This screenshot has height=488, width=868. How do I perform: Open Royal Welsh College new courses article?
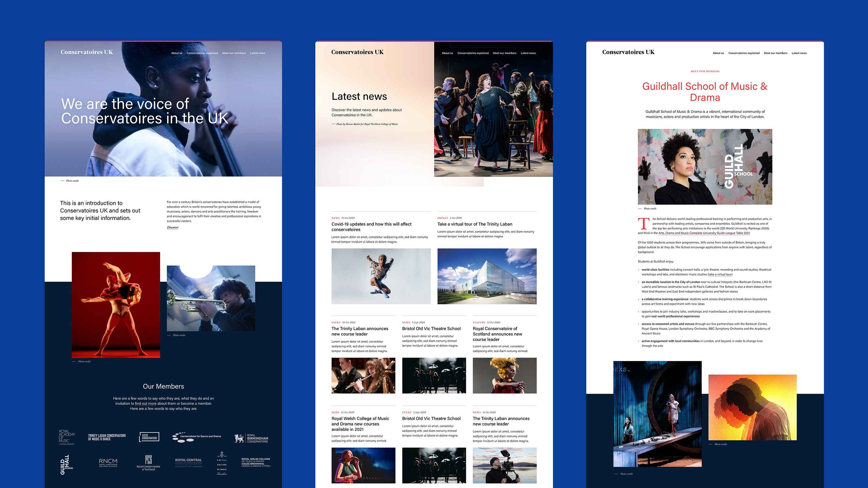pos(360,424)
